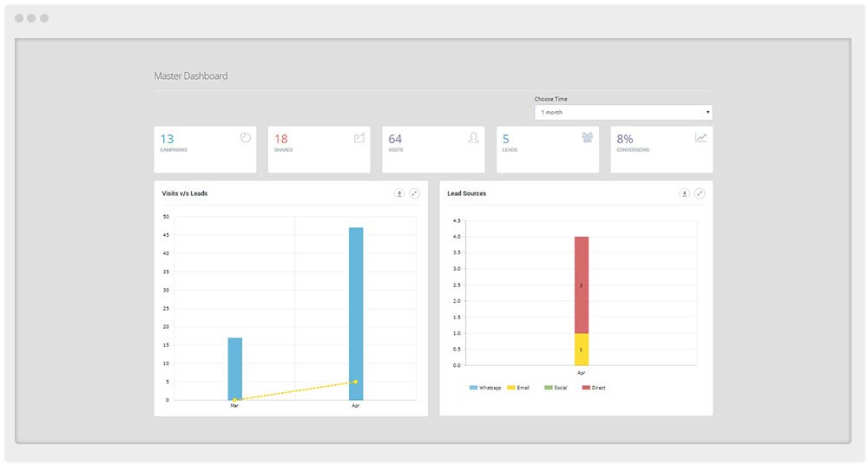Expand the Visits v/s Leads chart
Image resolution: width=868 pixels, height=465 pixels.
pyautogui.click(x=414, y=193)
